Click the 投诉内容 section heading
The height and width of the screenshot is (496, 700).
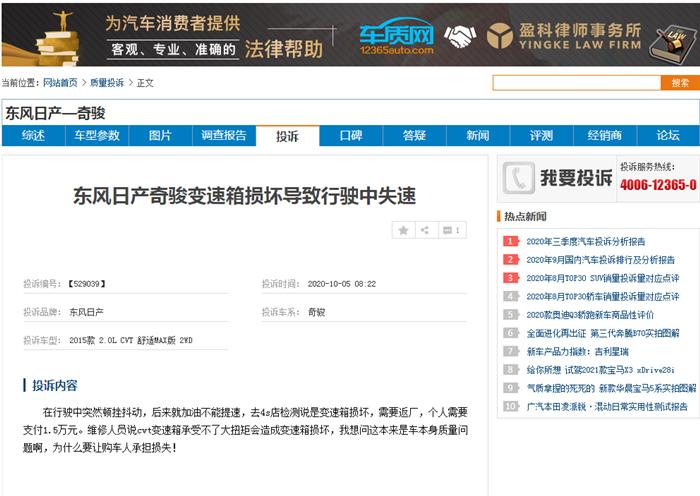(x=54, y=385)
